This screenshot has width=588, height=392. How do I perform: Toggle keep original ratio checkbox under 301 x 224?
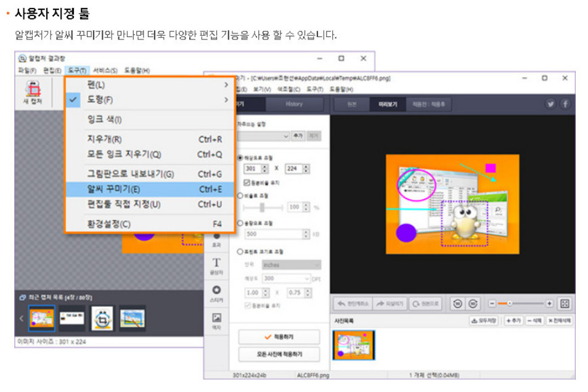pyautogui.click(x=247, y=182)
